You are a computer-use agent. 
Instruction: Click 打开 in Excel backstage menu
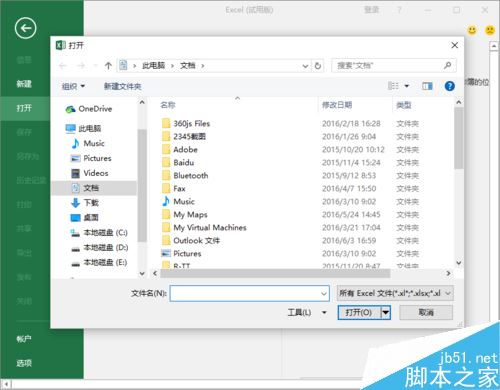tap(24, 108)
